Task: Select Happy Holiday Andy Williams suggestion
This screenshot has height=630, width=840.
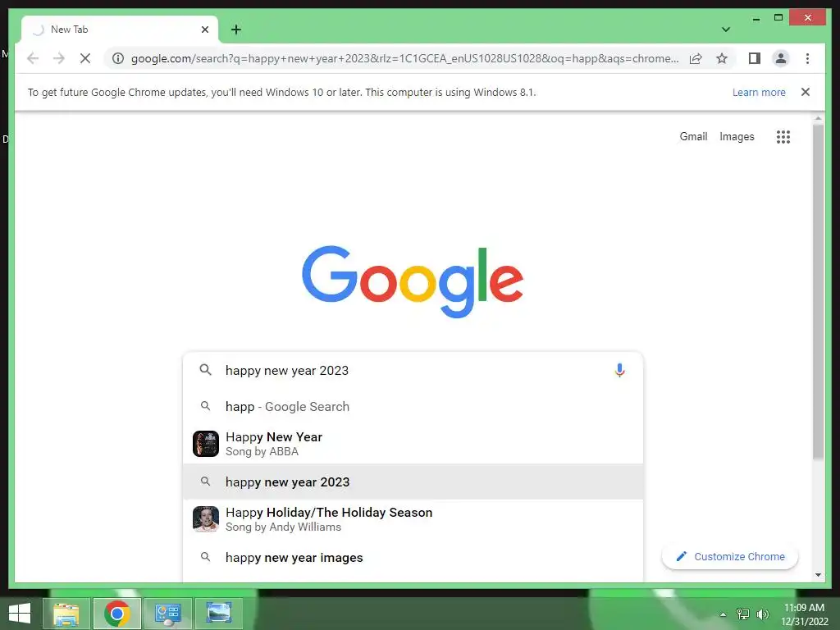Action: pos(413,519)
